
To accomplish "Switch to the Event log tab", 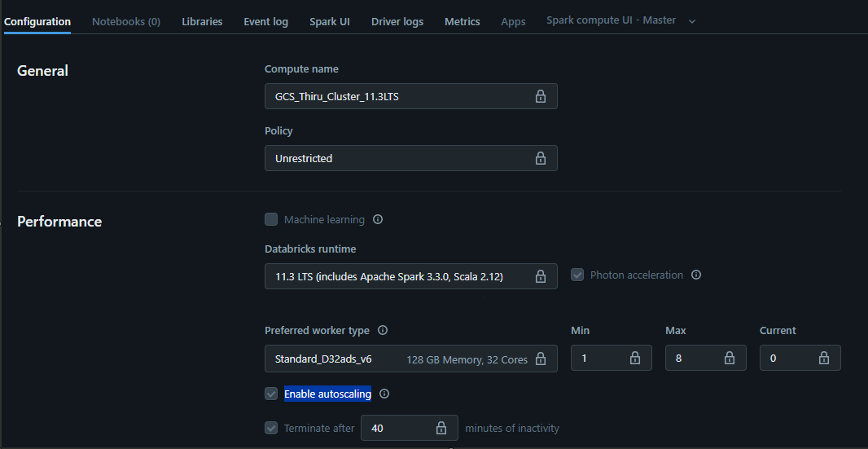I will pyautogui.click(x=265, y=22).
